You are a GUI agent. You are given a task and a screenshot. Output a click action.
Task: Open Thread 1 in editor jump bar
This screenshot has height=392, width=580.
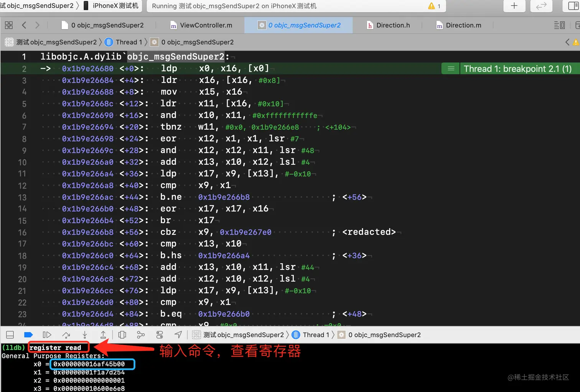pyautogui.click(x=129, y=42)
